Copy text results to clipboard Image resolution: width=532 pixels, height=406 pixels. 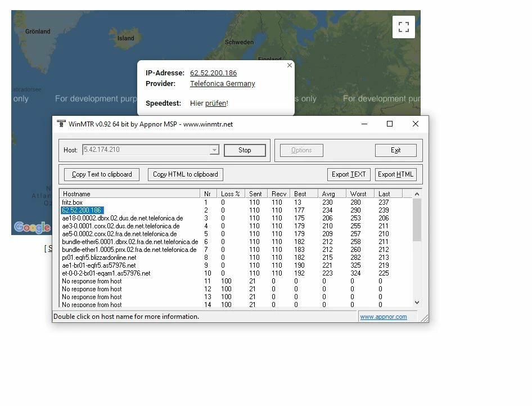(102, 174)
